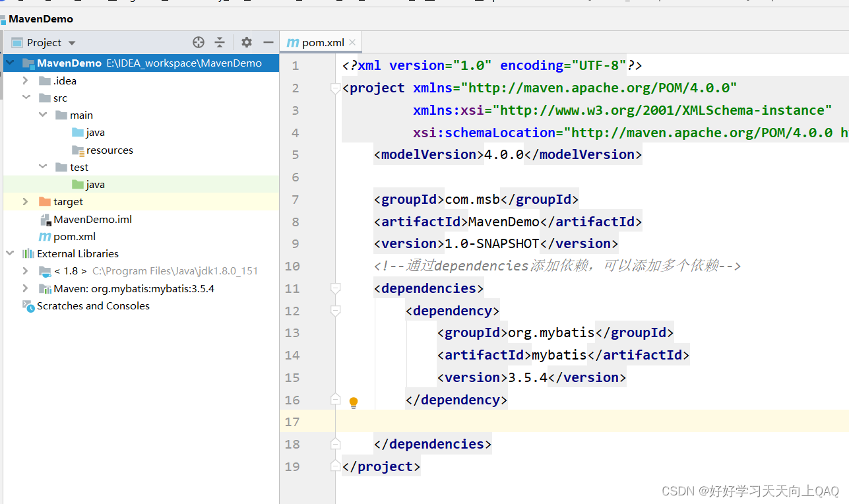Click the JDK 1.8 library icon
Image resolution: width=849 pixels, height=504 pixels.
click(x=45, y=270)
